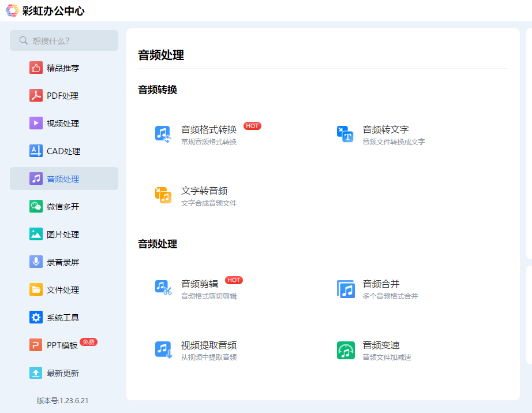Open the PDF处理 sidebar item
The image size is (532, 413).
(x=64, y=96)
